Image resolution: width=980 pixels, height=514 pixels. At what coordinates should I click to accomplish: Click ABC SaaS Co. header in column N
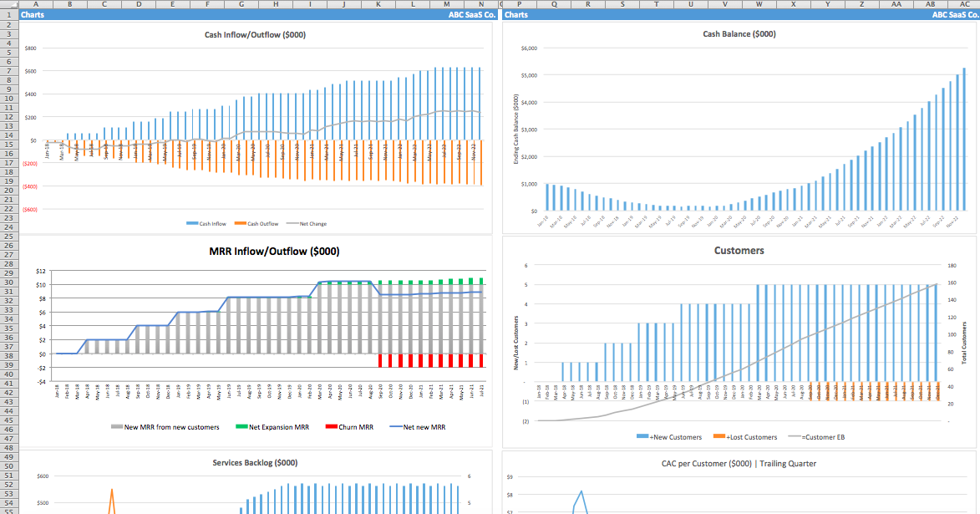(x=471, y=14)
